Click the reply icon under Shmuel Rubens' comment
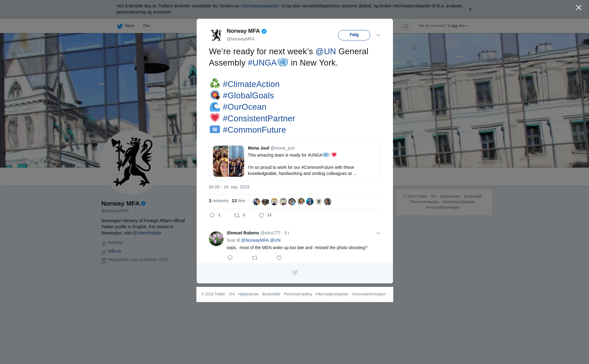This screenshot has height=364, width=589. (230, 258)
